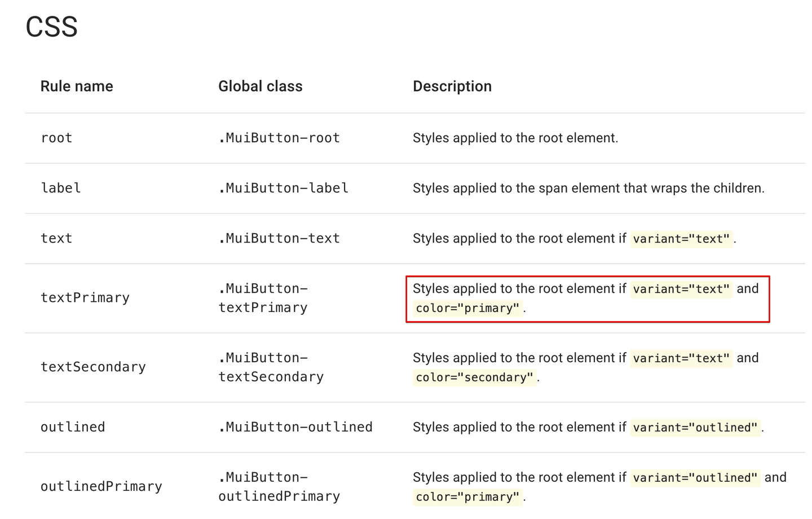The height and width of the screenshot is (519, 812).
Task: Click the variant="outlined" code in outlined row
Action: click(x=695, y=428)
